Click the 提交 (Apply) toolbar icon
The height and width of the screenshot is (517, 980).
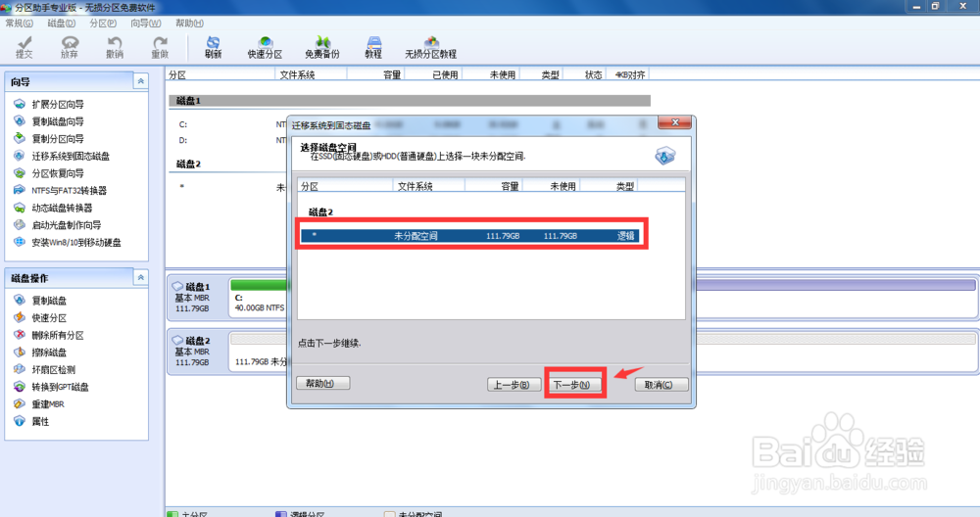(x=24, y=47)
